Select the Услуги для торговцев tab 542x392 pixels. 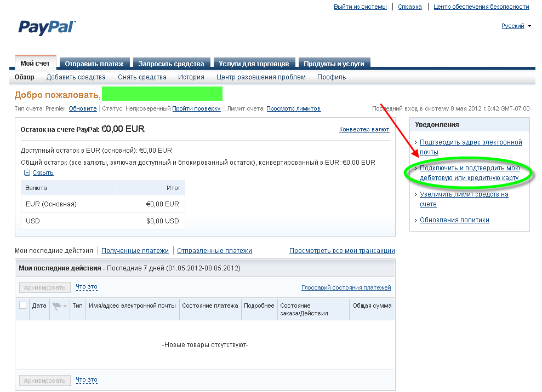coord(254,64)
